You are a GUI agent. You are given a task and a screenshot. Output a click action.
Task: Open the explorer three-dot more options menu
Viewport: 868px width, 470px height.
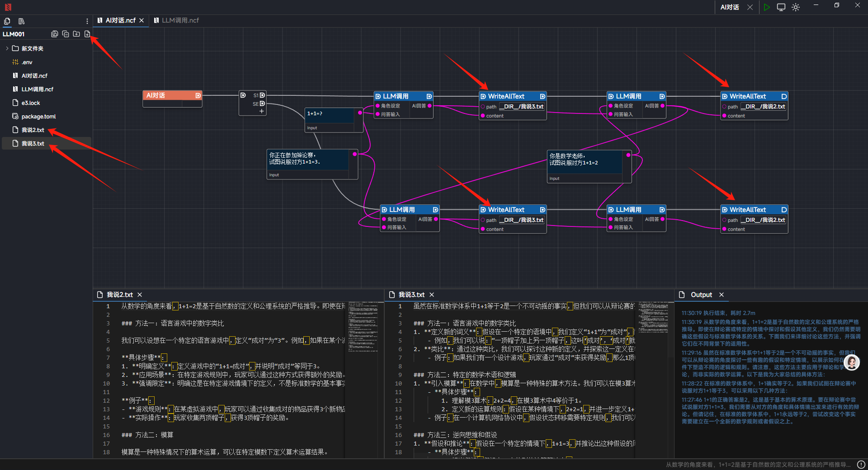coord(87,21)
